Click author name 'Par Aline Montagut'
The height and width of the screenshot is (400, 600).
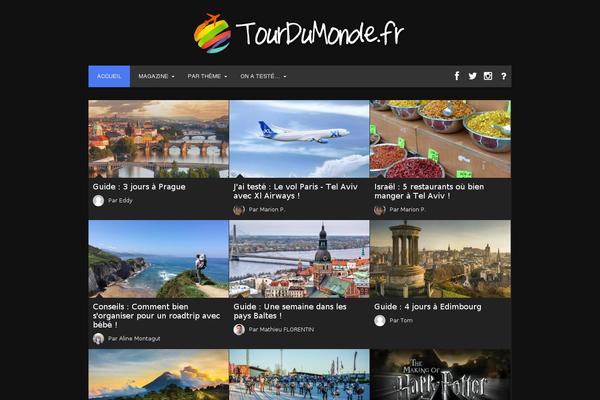pos(134,338)
